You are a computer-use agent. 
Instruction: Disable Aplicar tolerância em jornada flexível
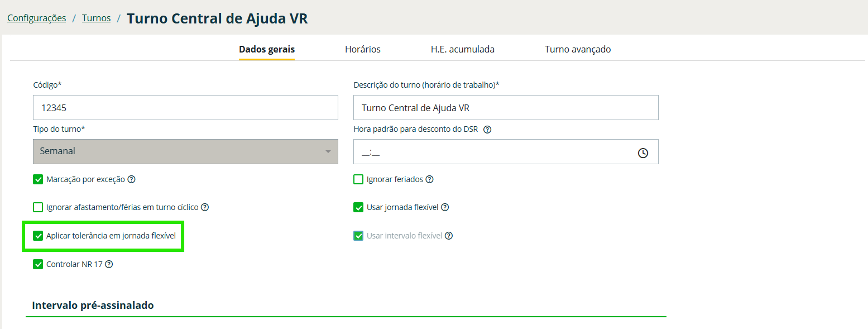(x=38, y=236)
